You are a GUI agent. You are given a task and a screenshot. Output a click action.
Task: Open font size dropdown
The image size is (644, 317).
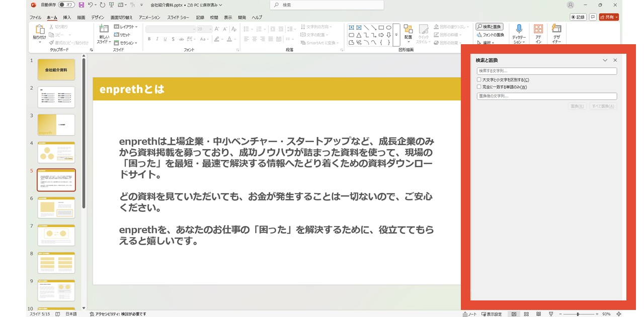(x=210, y=29)
